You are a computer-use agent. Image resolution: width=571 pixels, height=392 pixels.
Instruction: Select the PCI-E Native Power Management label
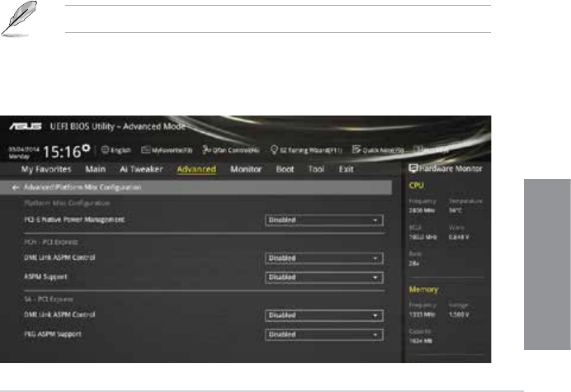click(74, 220)
